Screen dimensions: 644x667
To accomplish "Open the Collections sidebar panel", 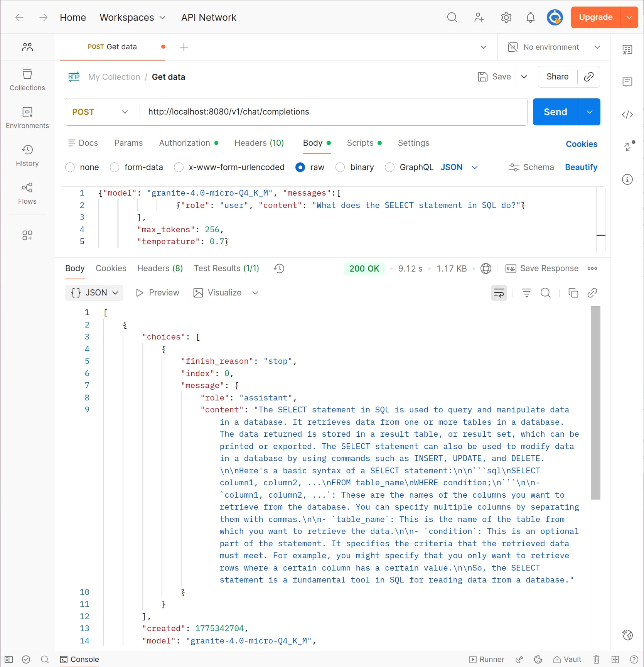I will 27,80.
